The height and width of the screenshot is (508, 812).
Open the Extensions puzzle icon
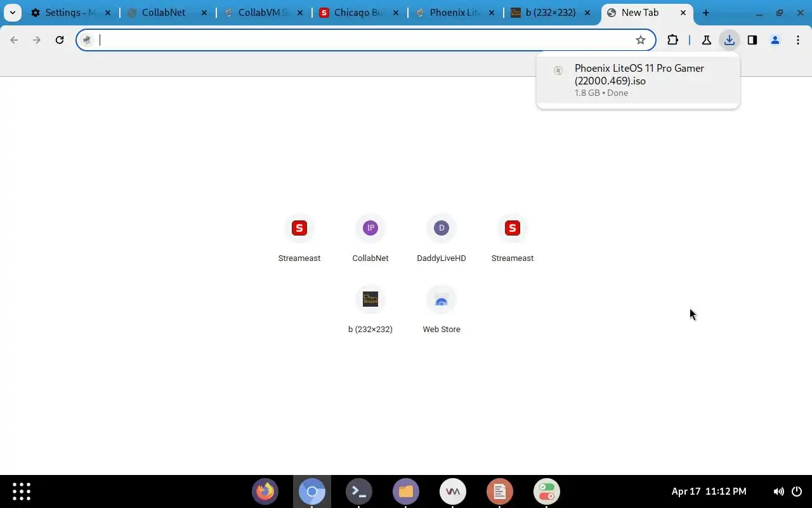pyautogui.click(x=672, y=40)
